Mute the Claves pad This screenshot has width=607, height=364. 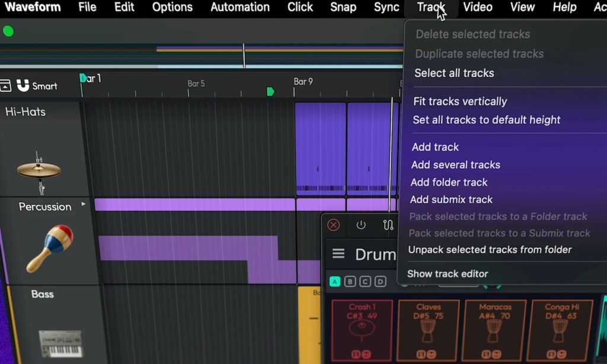432,354
